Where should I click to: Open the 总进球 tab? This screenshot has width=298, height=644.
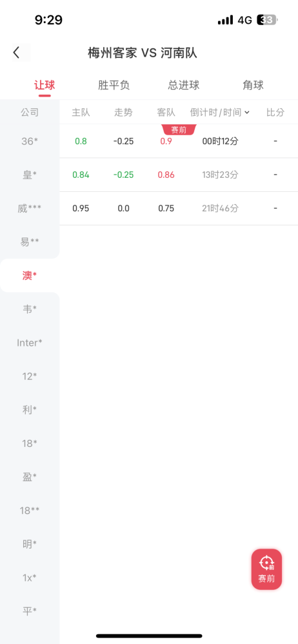pos(184,85)
